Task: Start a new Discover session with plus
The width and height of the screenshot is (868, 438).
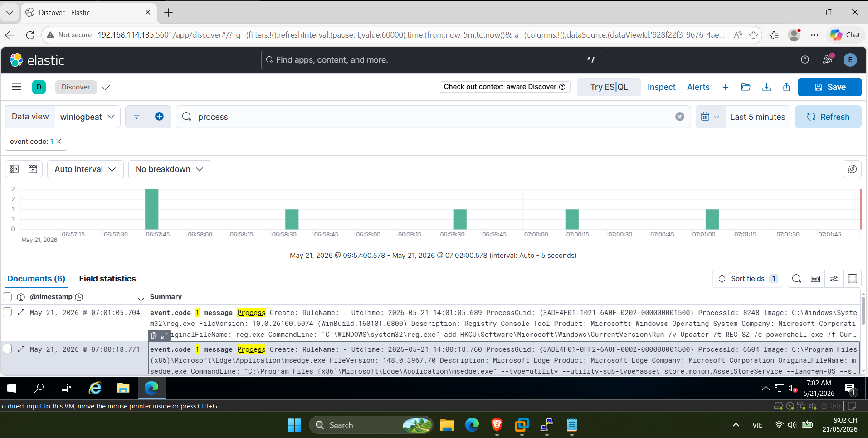Action: pos(725,87)
